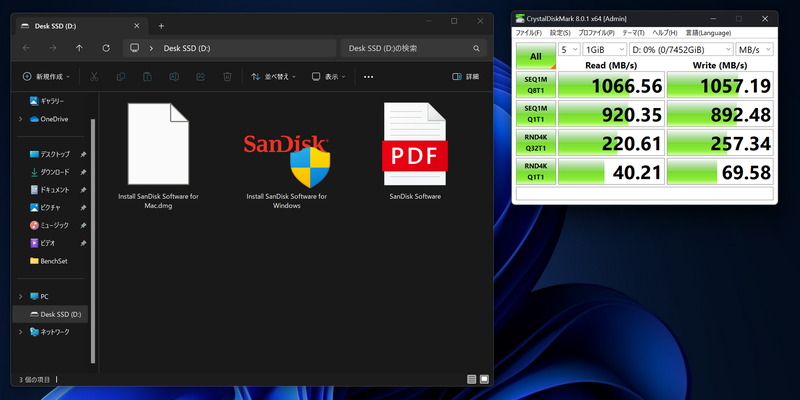Select Desk SSD (D:) in the sidebar
The height and width of the screenshot is (400, 800).
(x=50, y=314)
